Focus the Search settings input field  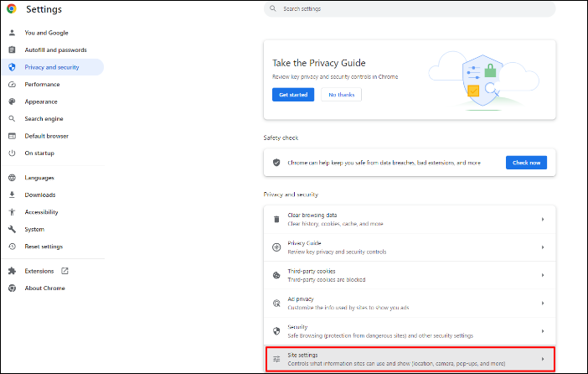pyautogui.click(x=410, y=9)
